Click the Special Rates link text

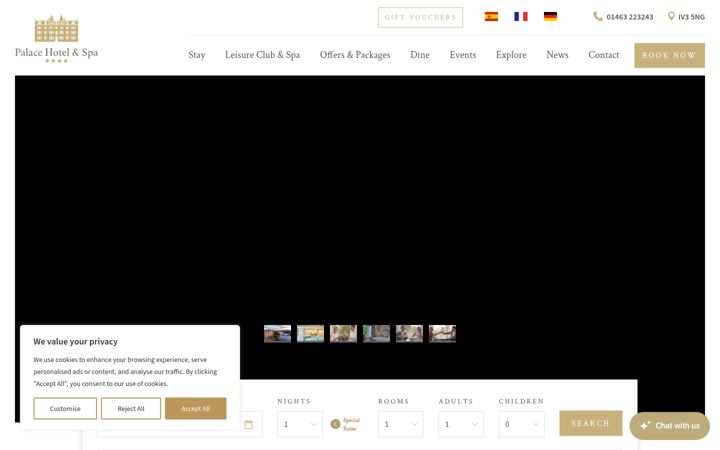pos(351,424)
